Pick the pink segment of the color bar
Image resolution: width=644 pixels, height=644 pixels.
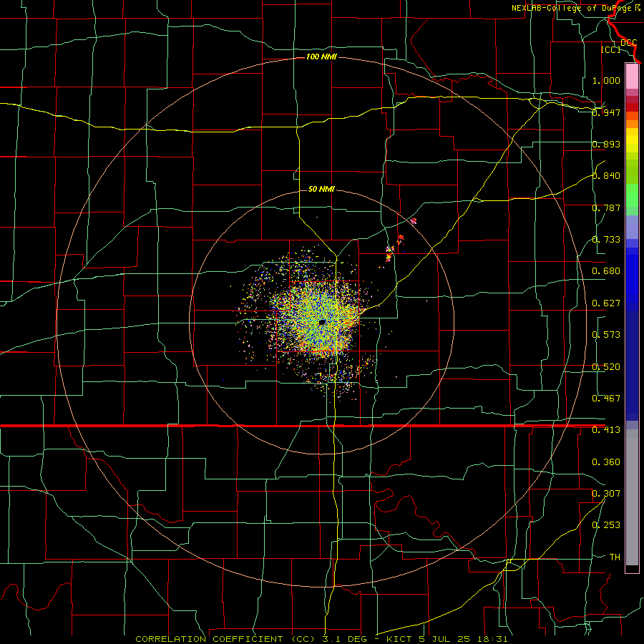pos(632,76)
